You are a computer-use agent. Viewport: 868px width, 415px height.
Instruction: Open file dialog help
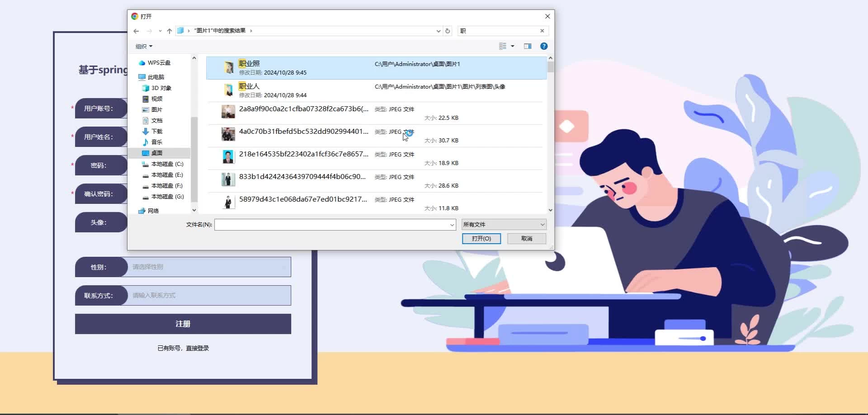544,46
